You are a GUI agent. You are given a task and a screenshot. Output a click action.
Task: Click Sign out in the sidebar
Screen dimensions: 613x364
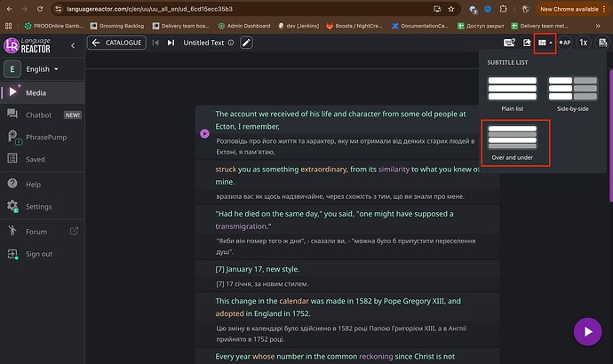(39, 254)
